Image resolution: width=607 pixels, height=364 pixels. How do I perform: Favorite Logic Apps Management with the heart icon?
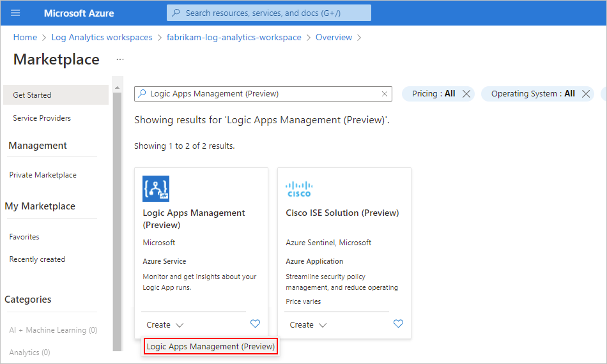(255, 324)
